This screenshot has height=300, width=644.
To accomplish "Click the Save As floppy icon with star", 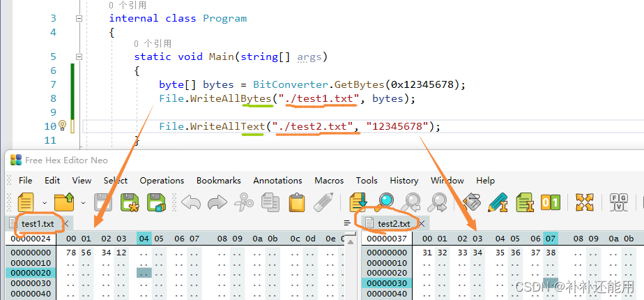I will (130, 202).
